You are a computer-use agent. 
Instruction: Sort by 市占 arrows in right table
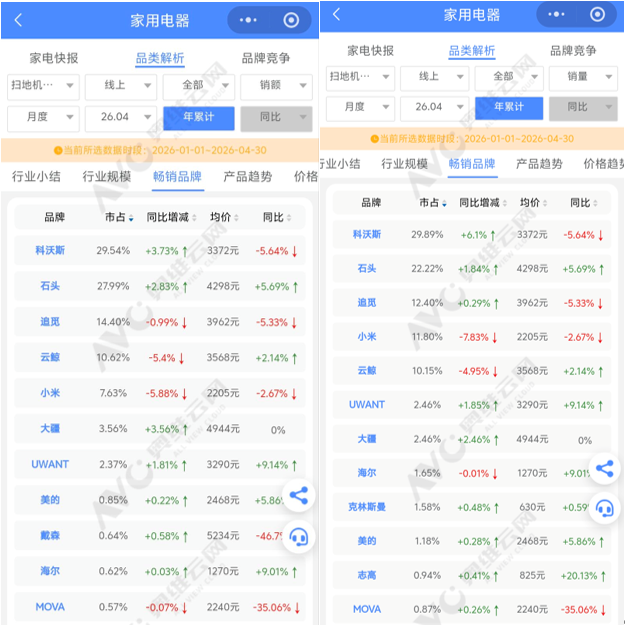click(x=444, y=203)
